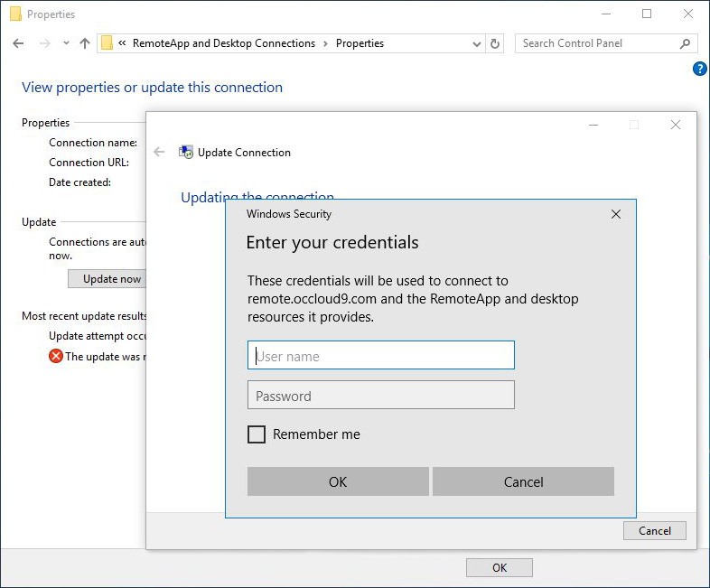Image resolution: width=710 pixels, height=588 pixels.
Task: Click the forward navigation arrow
Action: 45,43
